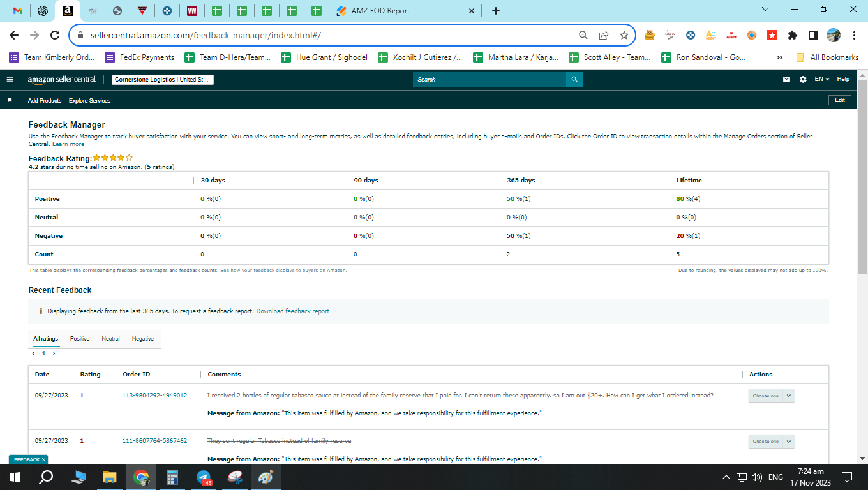Open the Calculator from the taskbar
The width and height of the screenshot is (868, 490).
[x=172, y=477]
